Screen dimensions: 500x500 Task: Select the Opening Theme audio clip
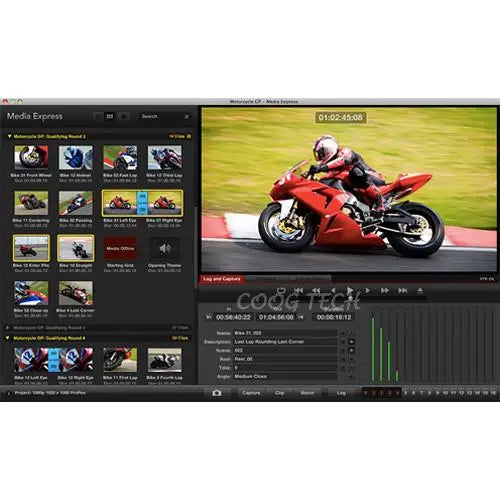(165, 248)
